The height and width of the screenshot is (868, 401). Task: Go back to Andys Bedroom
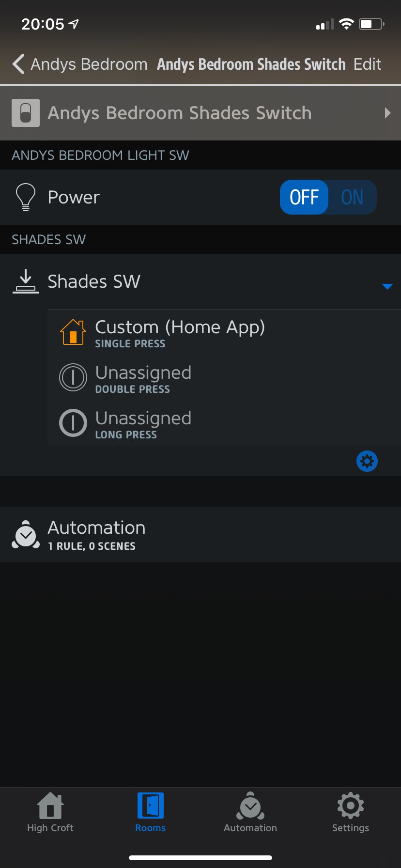click(80, 64)
